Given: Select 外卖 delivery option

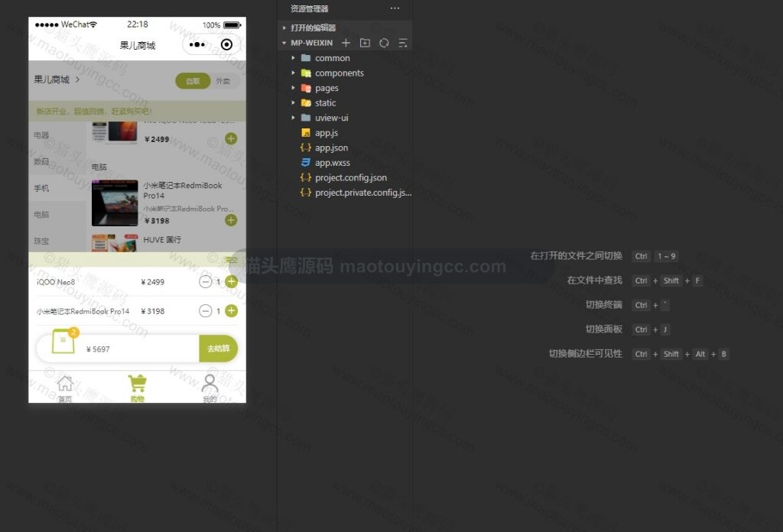Looking at the screenshot, I should tap(223, 81).
